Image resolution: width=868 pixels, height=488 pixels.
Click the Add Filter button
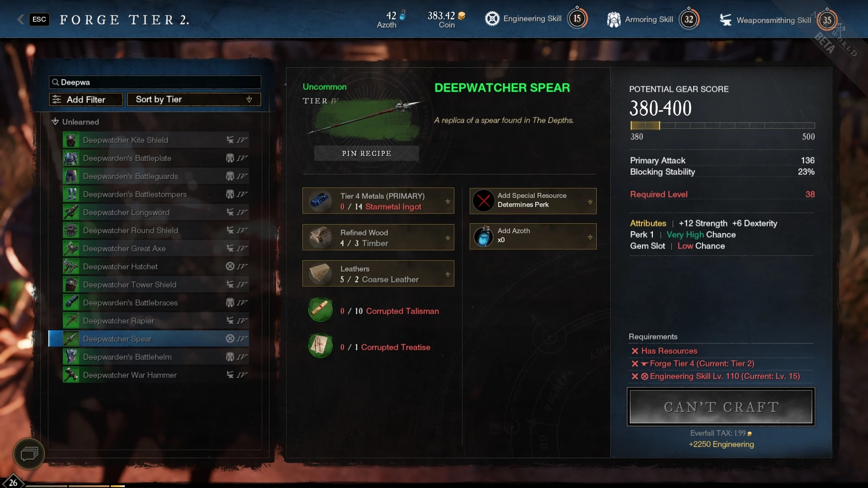[x=85, y=99]
